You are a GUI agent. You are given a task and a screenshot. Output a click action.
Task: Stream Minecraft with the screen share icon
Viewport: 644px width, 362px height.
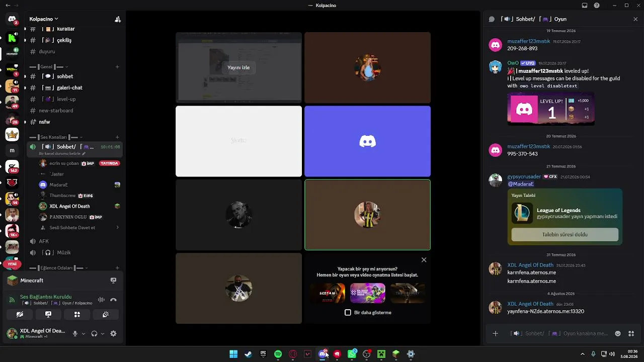click(113, 281)
